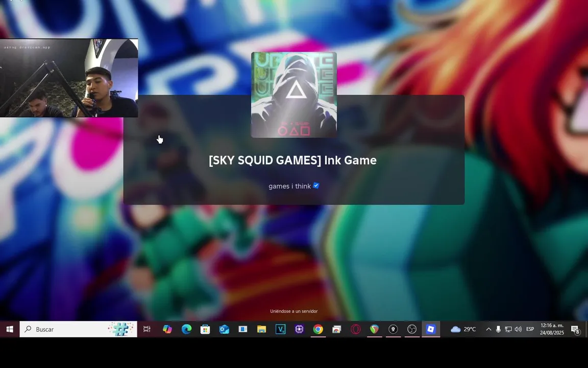Open the Microsoft Store taskbar icon

click(x=205, y=329)
